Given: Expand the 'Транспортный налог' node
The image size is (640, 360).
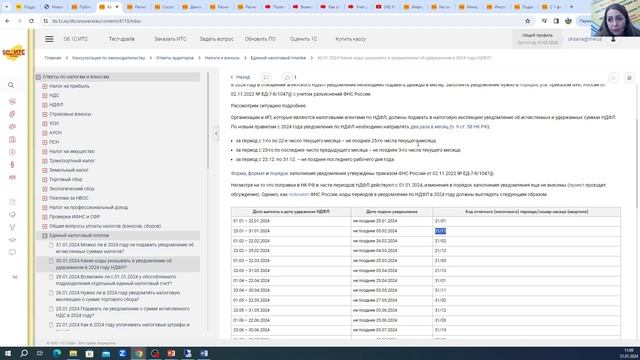Looking at the screenshot, I should (x=45, y=161).
